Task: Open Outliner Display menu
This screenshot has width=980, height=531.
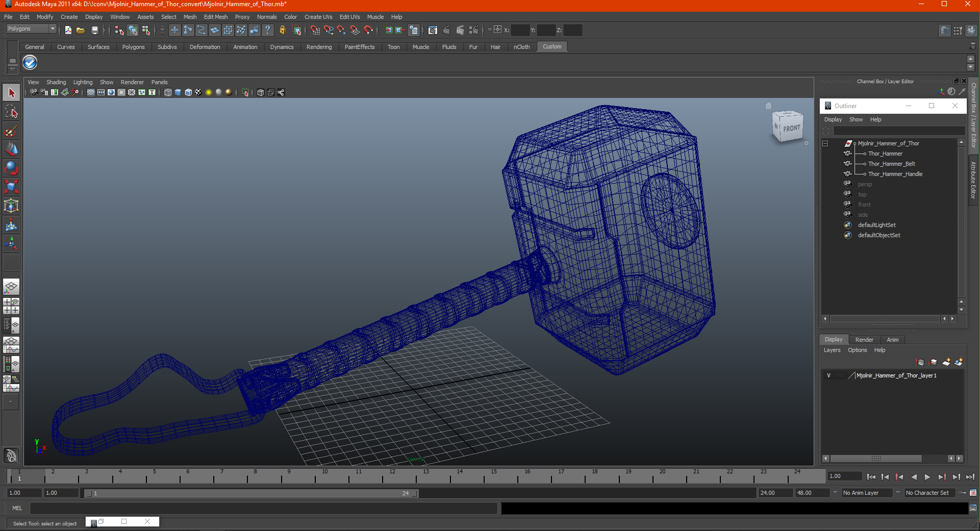Action: point(833,119)
